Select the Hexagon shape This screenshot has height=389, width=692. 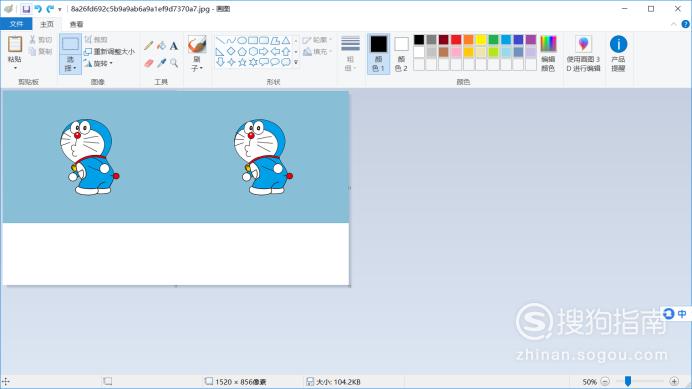pyautogui.click(x=253, y=52)
